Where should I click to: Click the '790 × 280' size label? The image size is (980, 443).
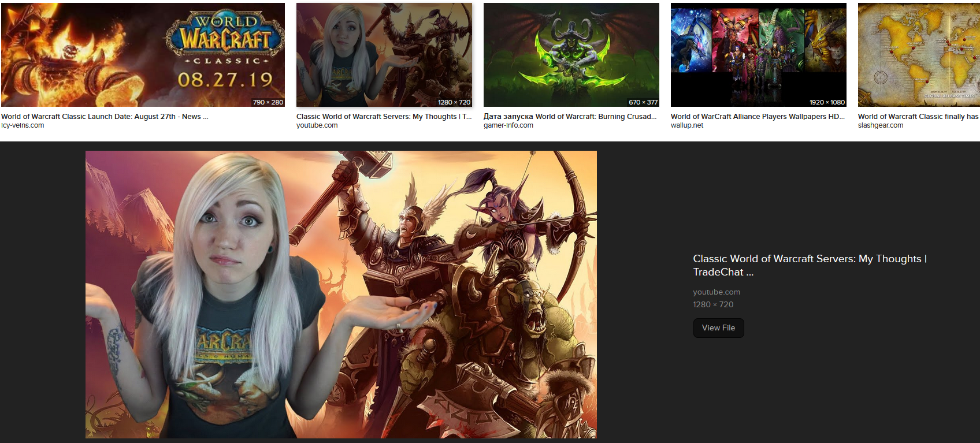(268, 102)
